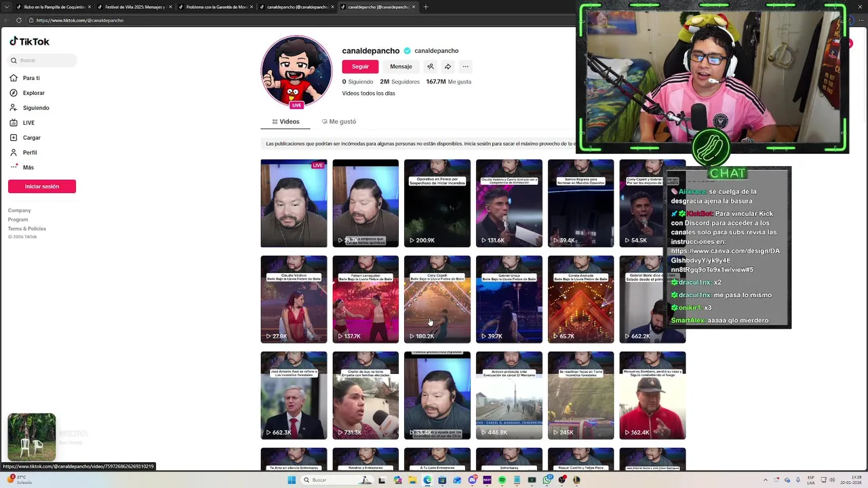Image resolution: width=868 pixels, height=488 pixels.
Task: Click the 2M Seguidores count
Action: (399, 81)
